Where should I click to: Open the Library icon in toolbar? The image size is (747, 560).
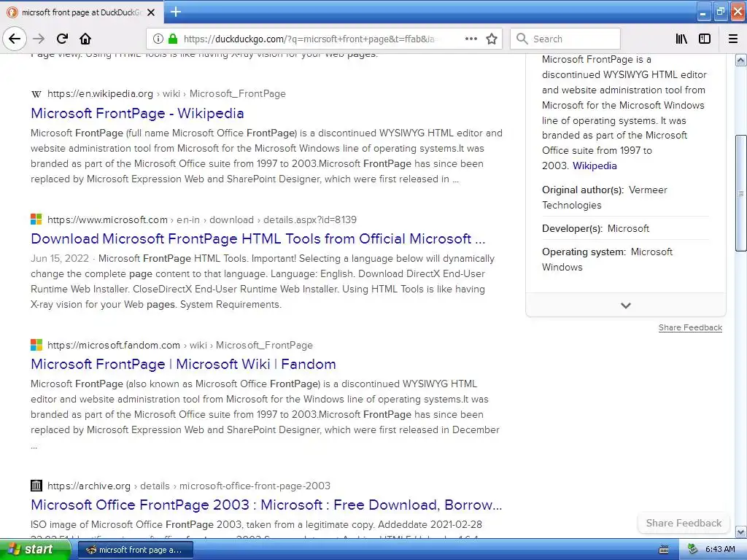[x=681, y=39]
